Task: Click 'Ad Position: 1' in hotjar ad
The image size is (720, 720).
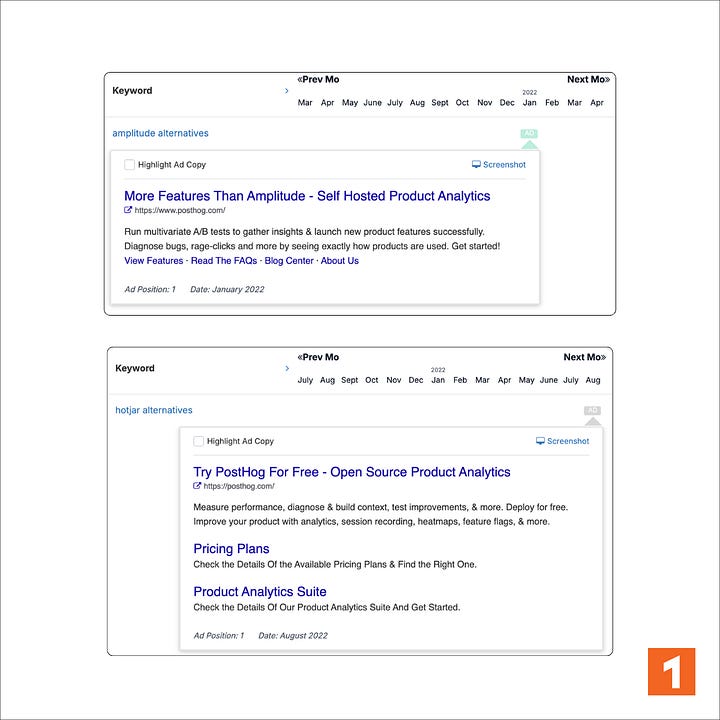Action: click(219, 636)
